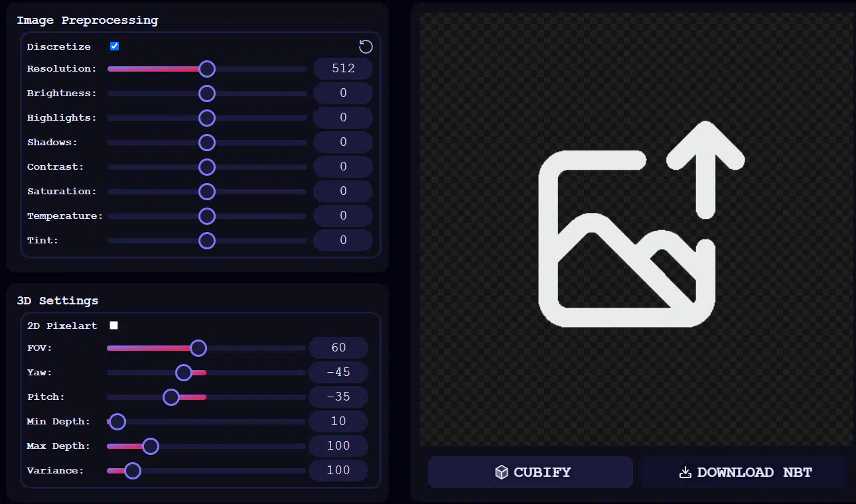Enable the 2D Pixelart checkbox

[x=114, y=325]
